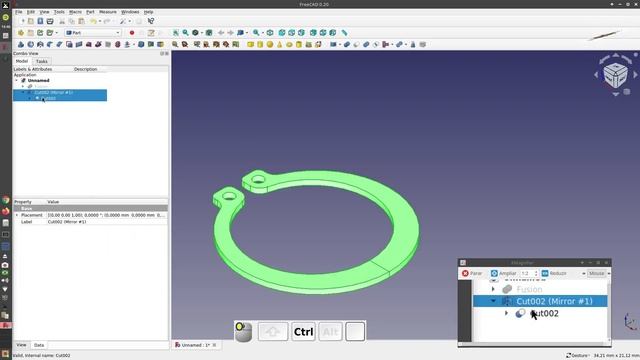640x360 pixels.
Task: Apply the Fillet tool icon
Action: coord(50,44)
